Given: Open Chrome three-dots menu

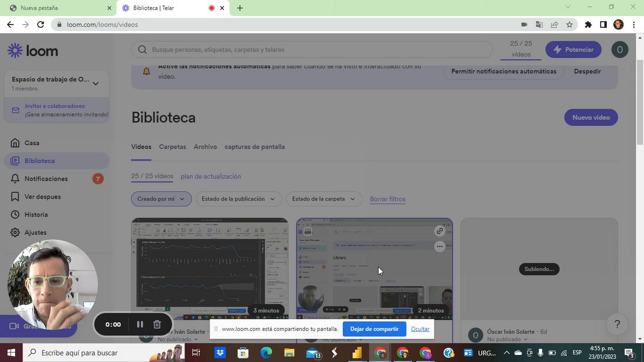Looking at the screenshot, I should (633, 25).
